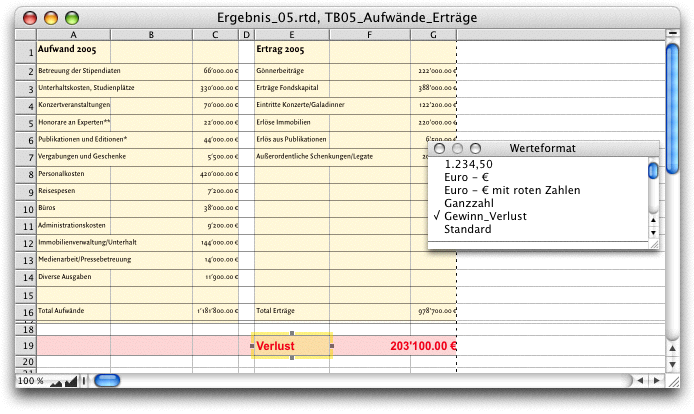Click the Werteformat list scrollbar thumb
Image resolution: width=694 pixels, height=414 pixels.
tap(653, 171)
